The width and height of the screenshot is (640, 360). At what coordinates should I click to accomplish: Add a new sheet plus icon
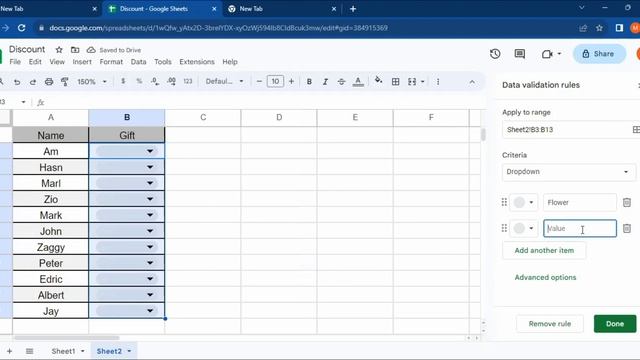9,351
